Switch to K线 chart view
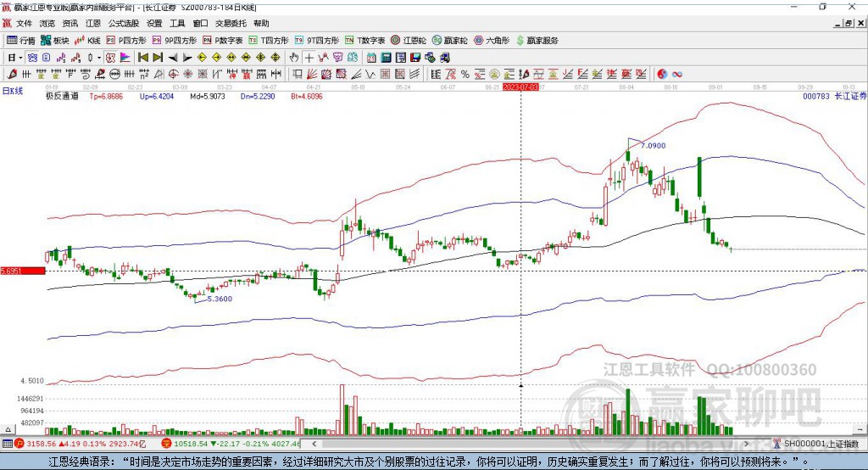 (87, 41)
